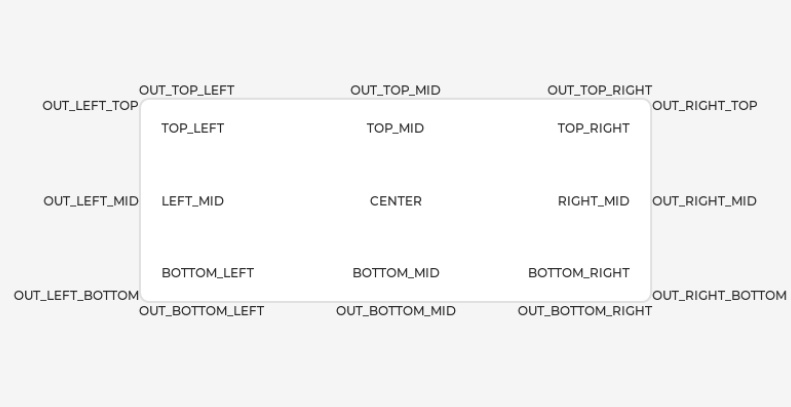
Task: Select the OUT_TOP_MID label
Action: (396, 91)
